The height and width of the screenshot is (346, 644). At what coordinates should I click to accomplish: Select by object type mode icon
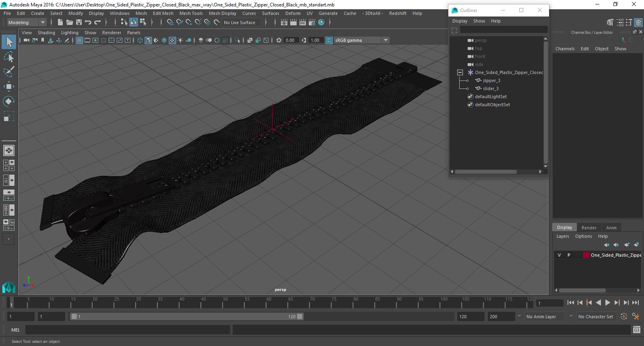133,23
